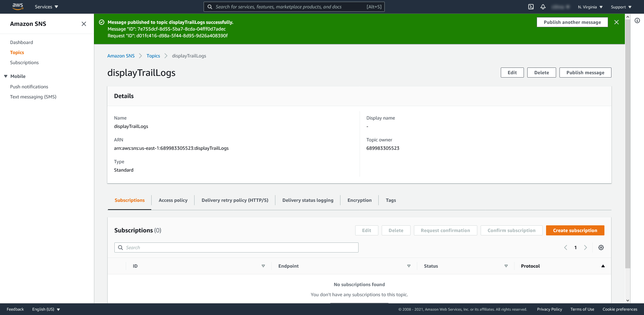The image size is (644, 315).
Task: Click scrollbar down arrow
Action: [628, 301]
